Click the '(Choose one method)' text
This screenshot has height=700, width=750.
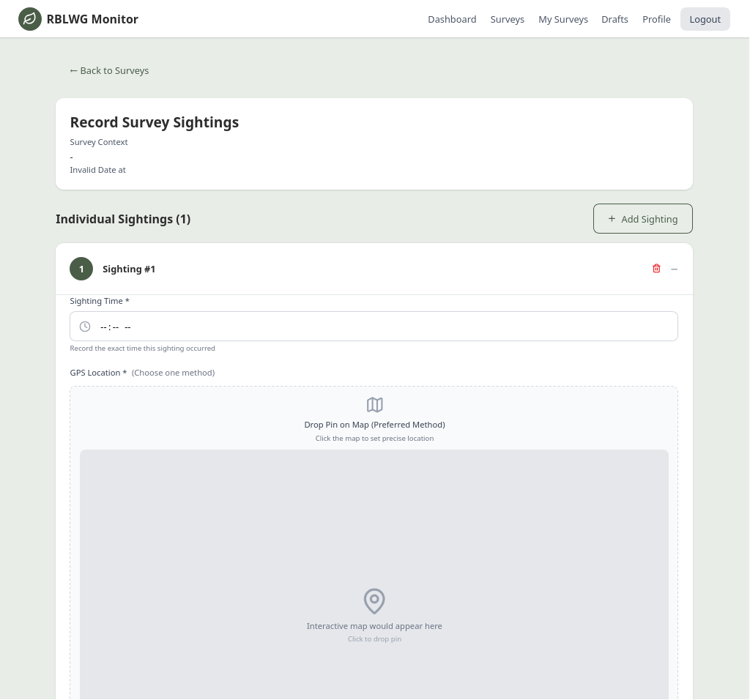click(x=173, y=373)
